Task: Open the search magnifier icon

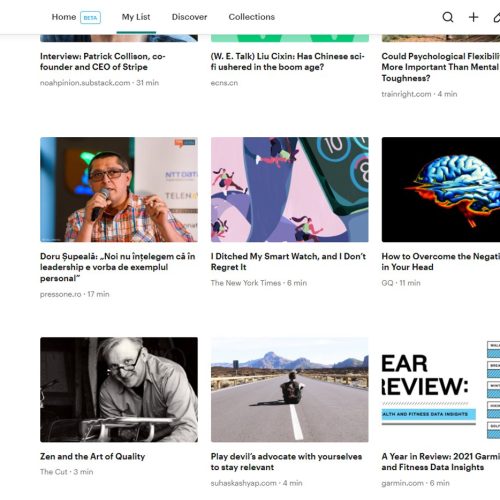Action: (448, 17)
